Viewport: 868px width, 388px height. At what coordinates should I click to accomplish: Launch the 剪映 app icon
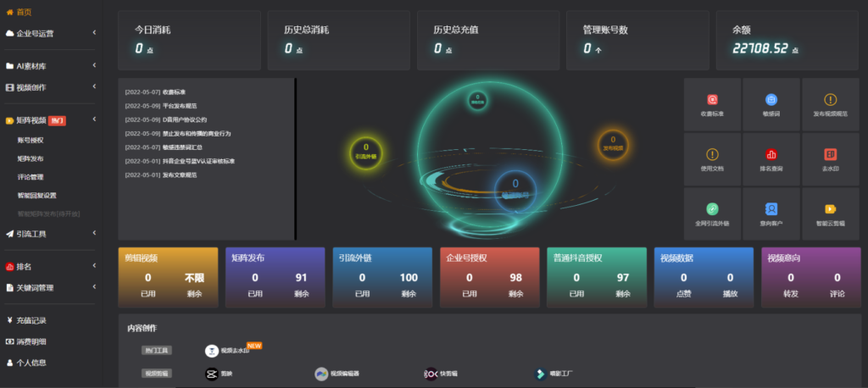211,374
